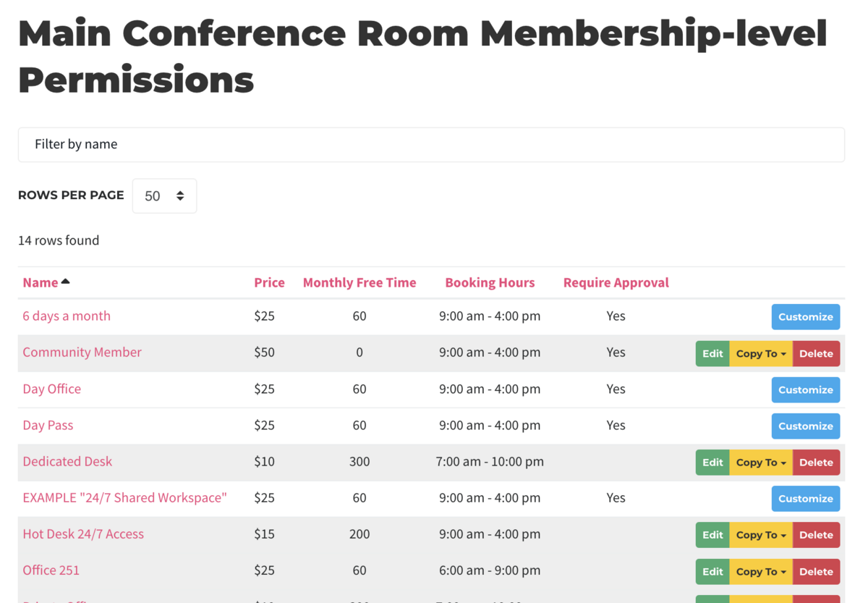868x603 pixels.
Task: Delete the Office 251 permissions
Action: pos(816,572)
